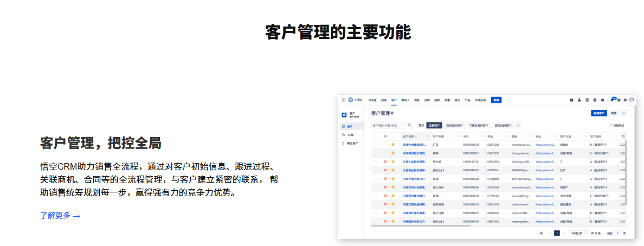Screen dimensions: 644x246
Task: Open the 客户来源 column filter arrow
Action: pos(458,137)
